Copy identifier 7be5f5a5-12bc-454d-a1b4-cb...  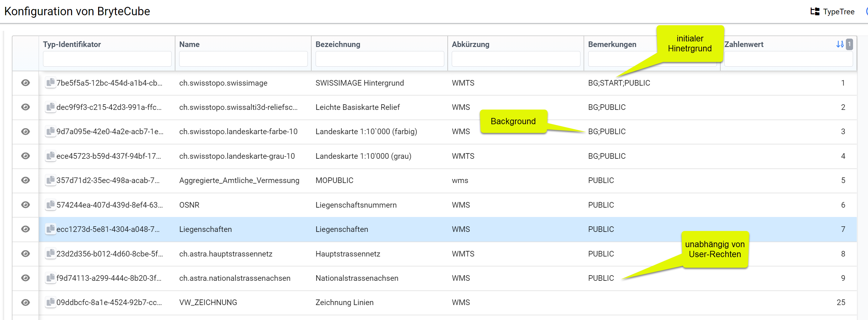click(50, 82)
